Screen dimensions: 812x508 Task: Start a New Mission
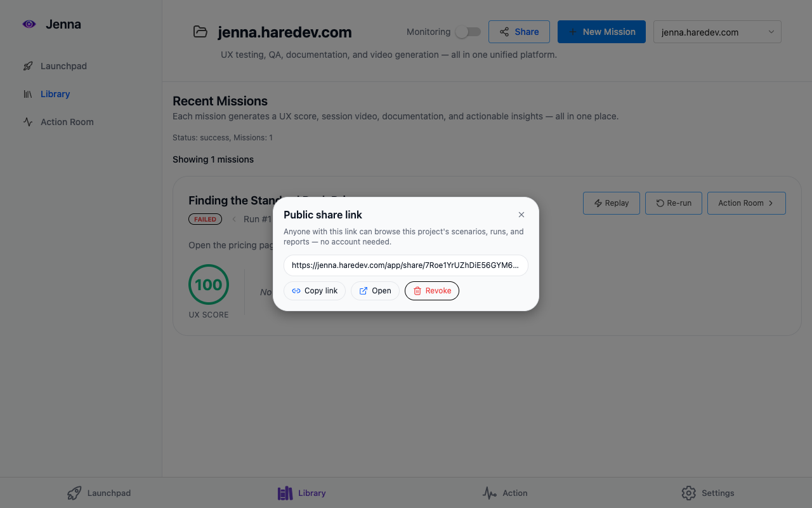(601, 32)
